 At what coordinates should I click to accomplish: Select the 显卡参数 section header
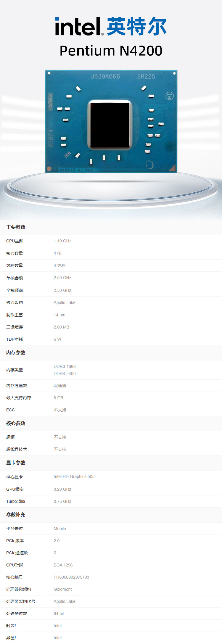[x=16, y=463]
